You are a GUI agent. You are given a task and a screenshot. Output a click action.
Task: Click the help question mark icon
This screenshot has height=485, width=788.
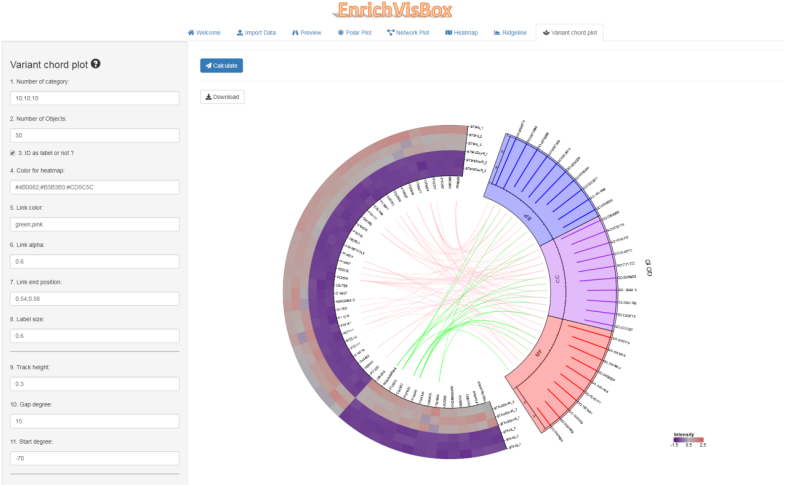[95, 64]
